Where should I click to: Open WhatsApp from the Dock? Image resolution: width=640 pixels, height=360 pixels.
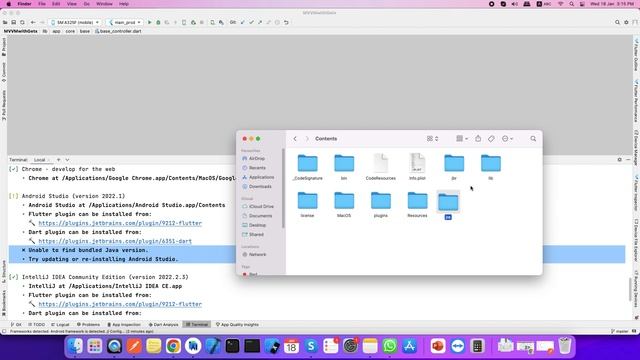click(x=390, y=346)
